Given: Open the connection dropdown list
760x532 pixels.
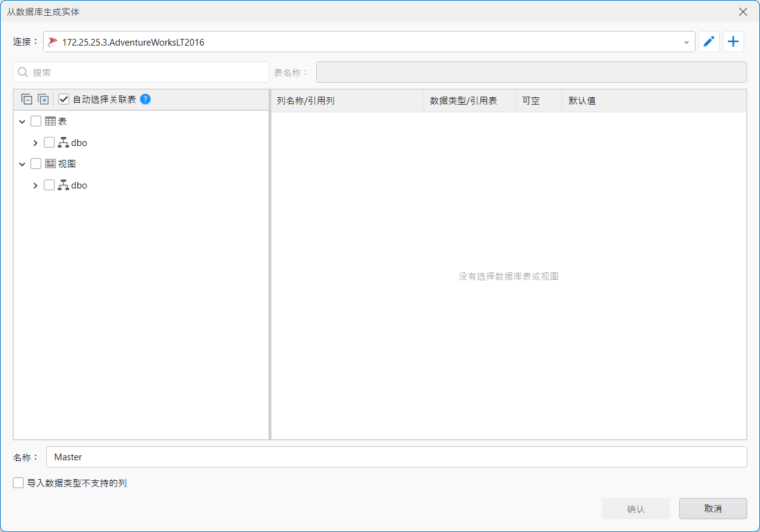Looking at the screenshot, I should 686,41.
